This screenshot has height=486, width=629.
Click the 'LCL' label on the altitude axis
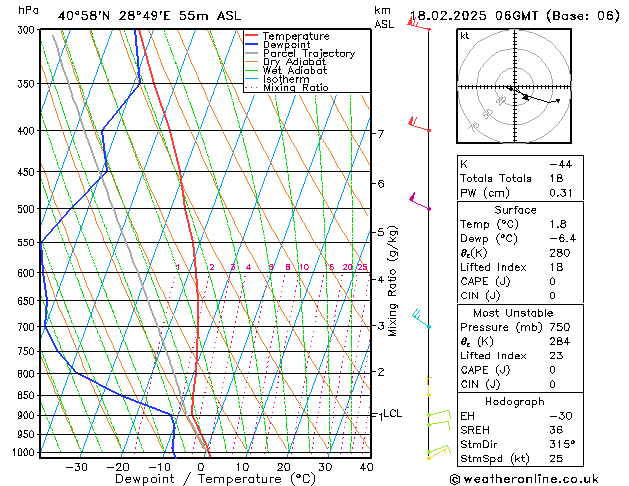click(x=392, y=413)
